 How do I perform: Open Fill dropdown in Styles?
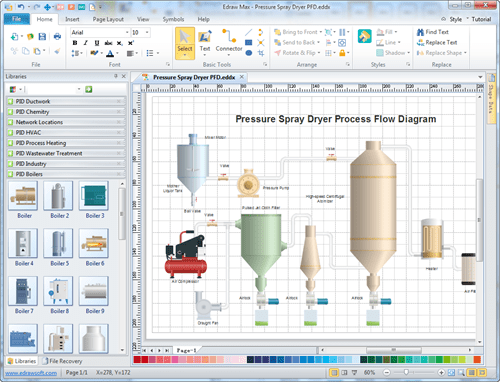tap(387, 32)
